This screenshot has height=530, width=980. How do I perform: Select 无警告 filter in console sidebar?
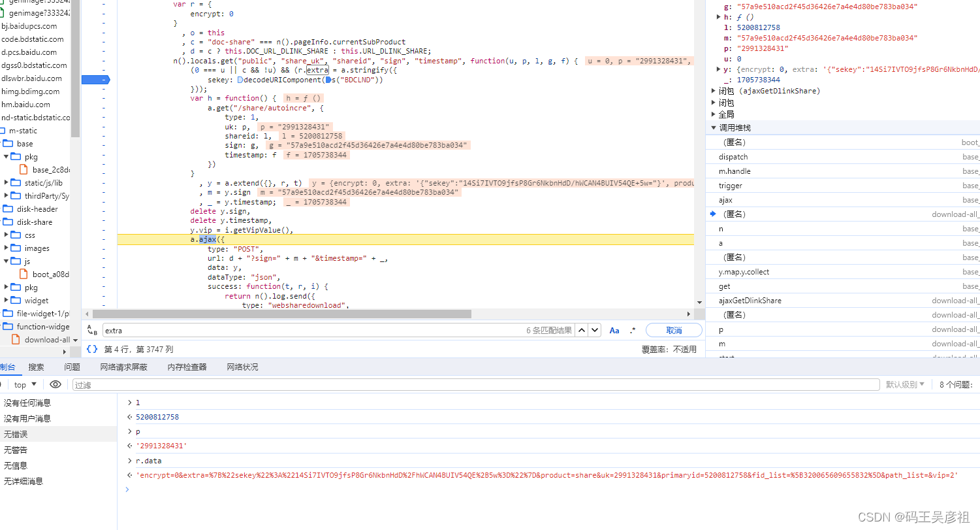point(59,450)
